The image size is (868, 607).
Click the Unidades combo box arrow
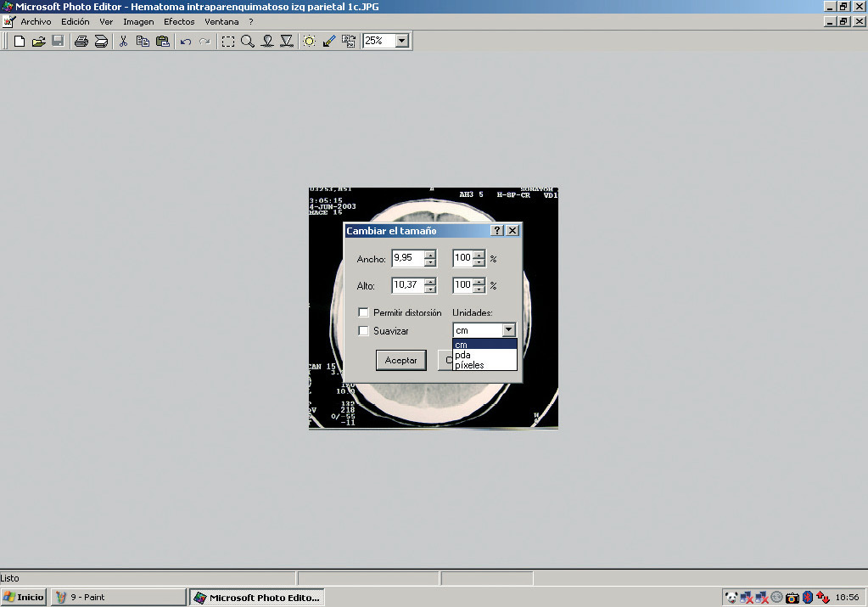click(x=508, y=330)
